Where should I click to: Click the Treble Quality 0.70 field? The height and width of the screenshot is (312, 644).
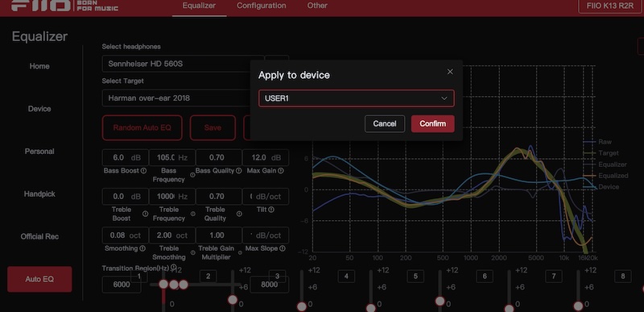coord(219,197)
